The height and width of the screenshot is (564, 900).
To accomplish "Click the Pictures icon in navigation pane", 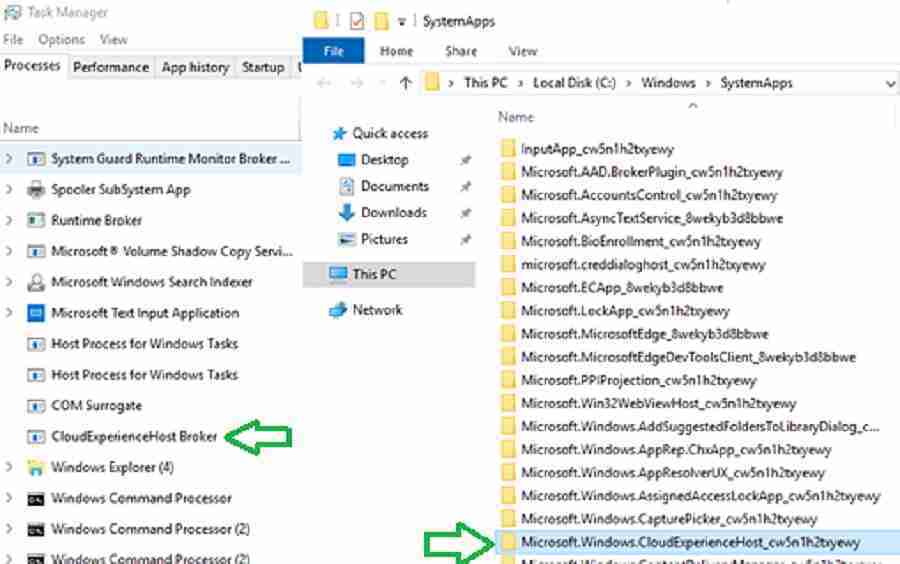I will click(x=346, y=239).
